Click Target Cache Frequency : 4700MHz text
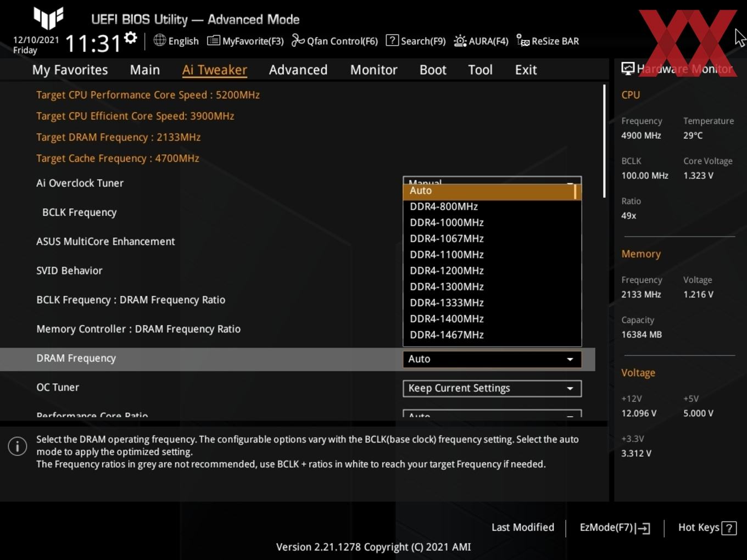747x560 pixels. 118,158
